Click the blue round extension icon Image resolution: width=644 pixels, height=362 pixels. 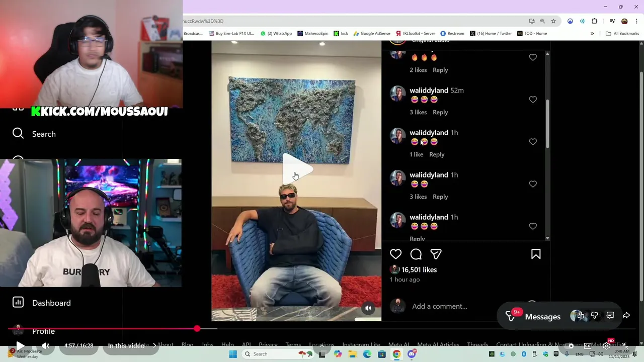click(570, 21)
